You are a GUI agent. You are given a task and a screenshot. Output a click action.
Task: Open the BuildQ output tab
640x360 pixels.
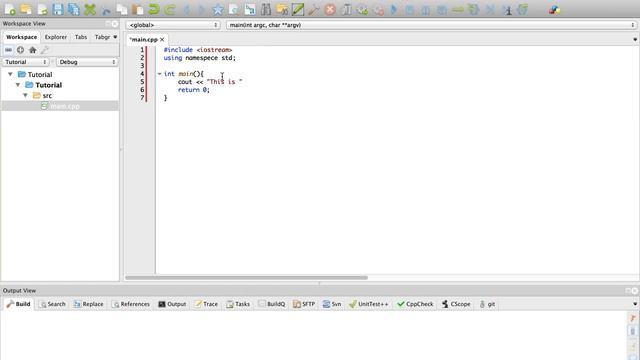click(x=272, y=304)
